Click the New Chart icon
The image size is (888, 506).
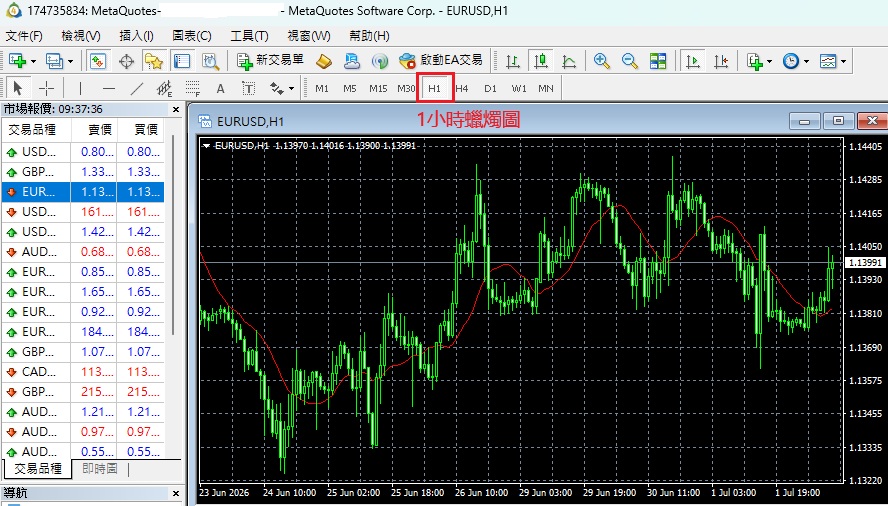coord(18,61)
